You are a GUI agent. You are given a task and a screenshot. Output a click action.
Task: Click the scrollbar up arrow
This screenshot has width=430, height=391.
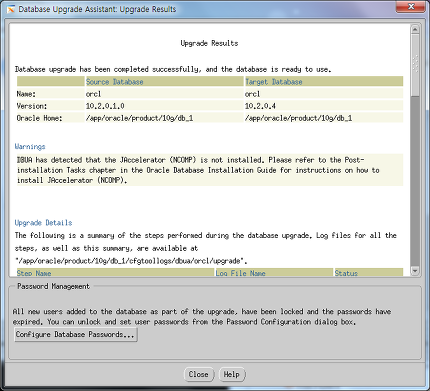tap(415, 29)
